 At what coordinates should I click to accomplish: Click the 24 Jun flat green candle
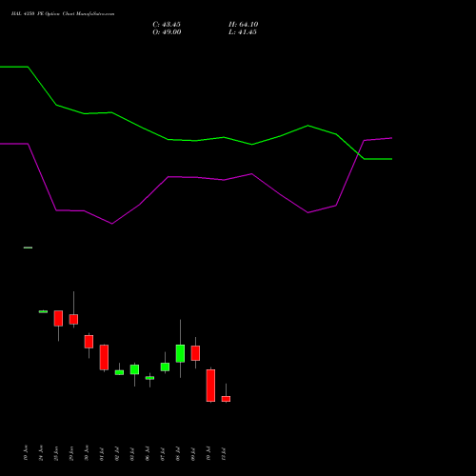tap(43, 311)
